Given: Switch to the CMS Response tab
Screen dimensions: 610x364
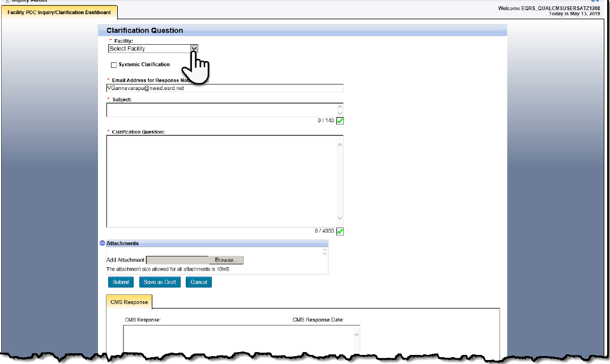Looking at the screenshot, I should pos(129,302).
